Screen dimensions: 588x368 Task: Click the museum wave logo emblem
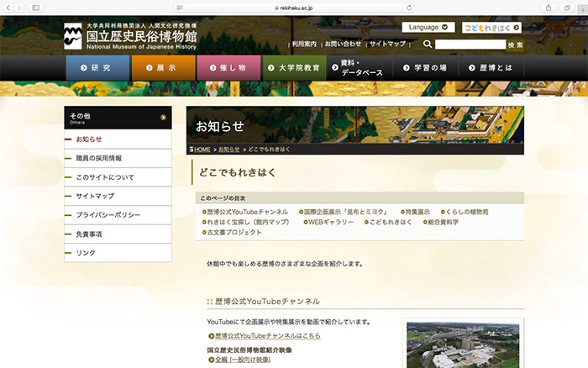pos(73,36)
